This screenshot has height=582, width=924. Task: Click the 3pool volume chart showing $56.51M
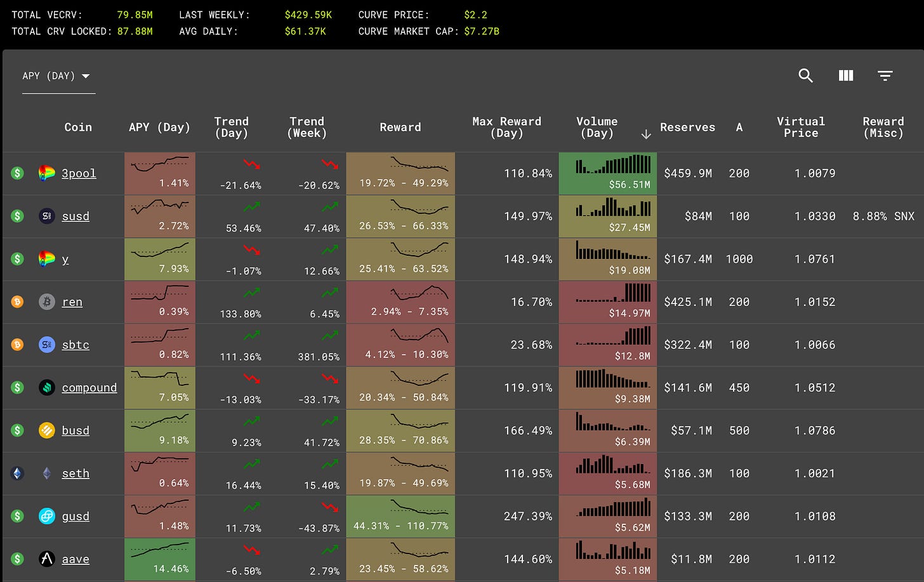[x=608, y=173]
